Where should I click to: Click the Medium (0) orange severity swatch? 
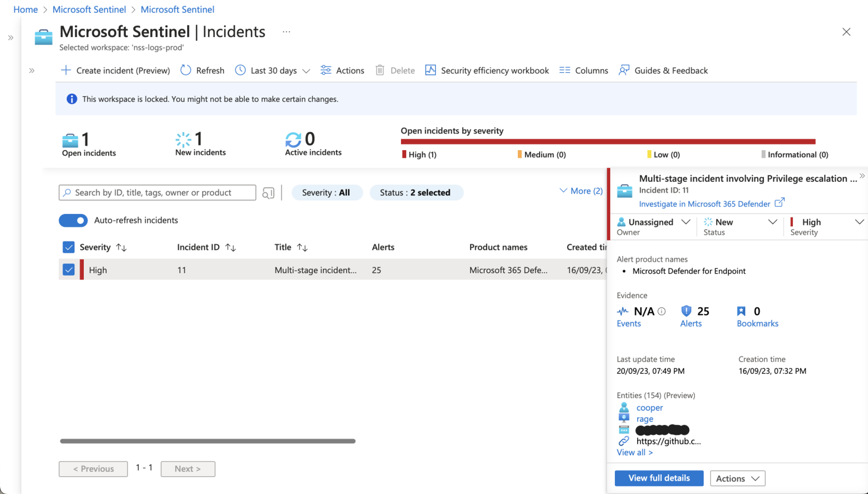pyautogui.click(x=519, y=154)
